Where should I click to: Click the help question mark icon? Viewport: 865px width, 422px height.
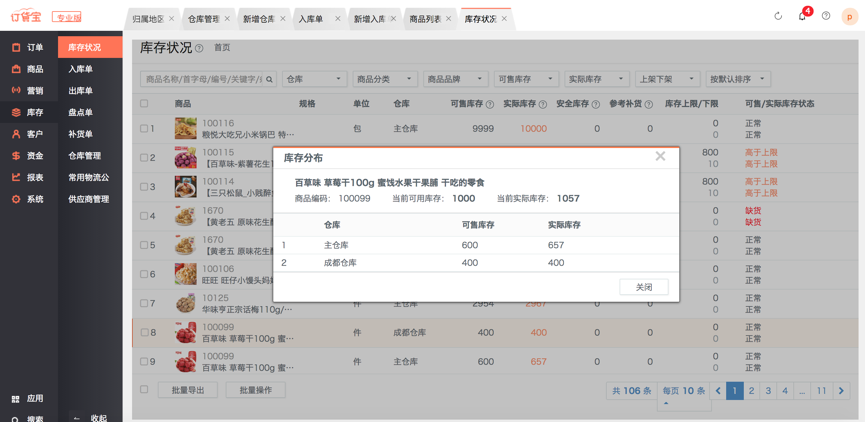click(826, 16)
